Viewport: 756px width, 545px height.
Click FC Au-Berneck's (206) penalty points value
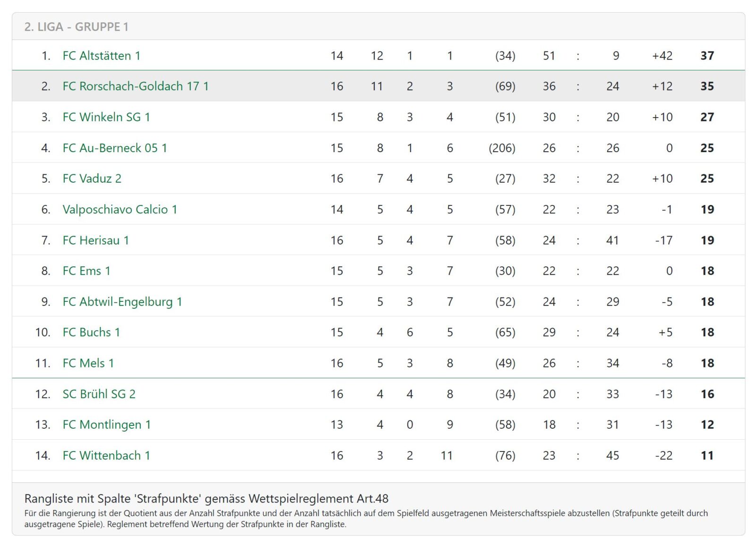coord(502,148)
